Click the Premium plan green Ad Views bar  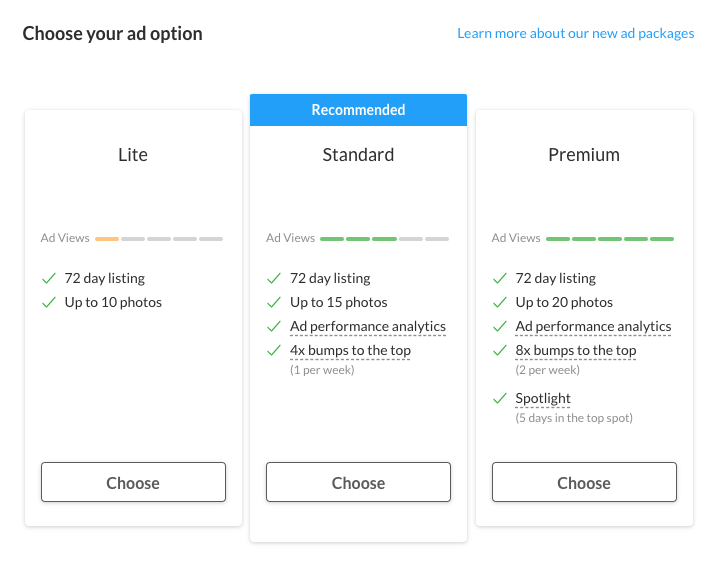pos(610,239)
